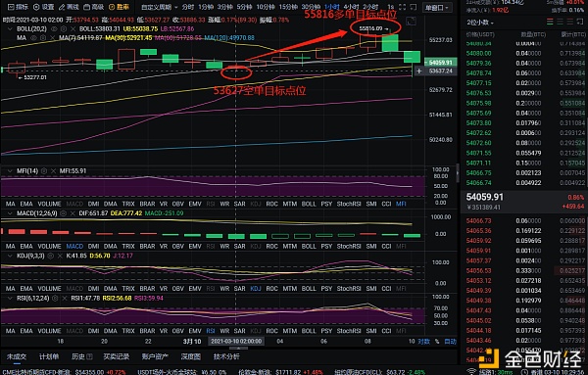The width and height of the screenshot is (588, 375).
Task: Open the 指标 indicators tool
Action: [18, 7]
